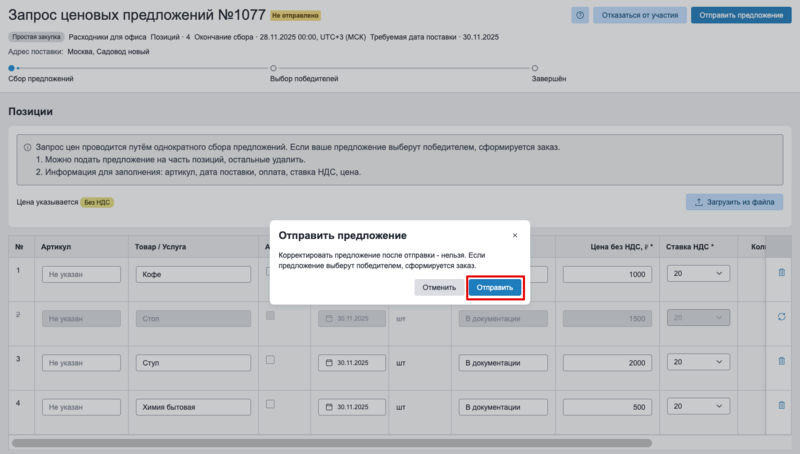Delete the Кофе row with trash icon
The image size is (800, 454).
[x=781, y=272]
